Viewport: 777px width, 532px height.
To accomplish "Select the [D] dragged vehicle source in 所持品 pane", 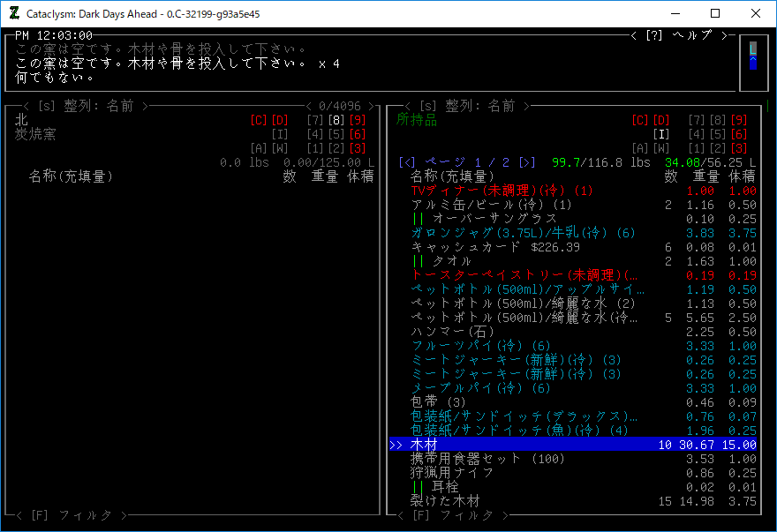I will (x=660, y=120).
